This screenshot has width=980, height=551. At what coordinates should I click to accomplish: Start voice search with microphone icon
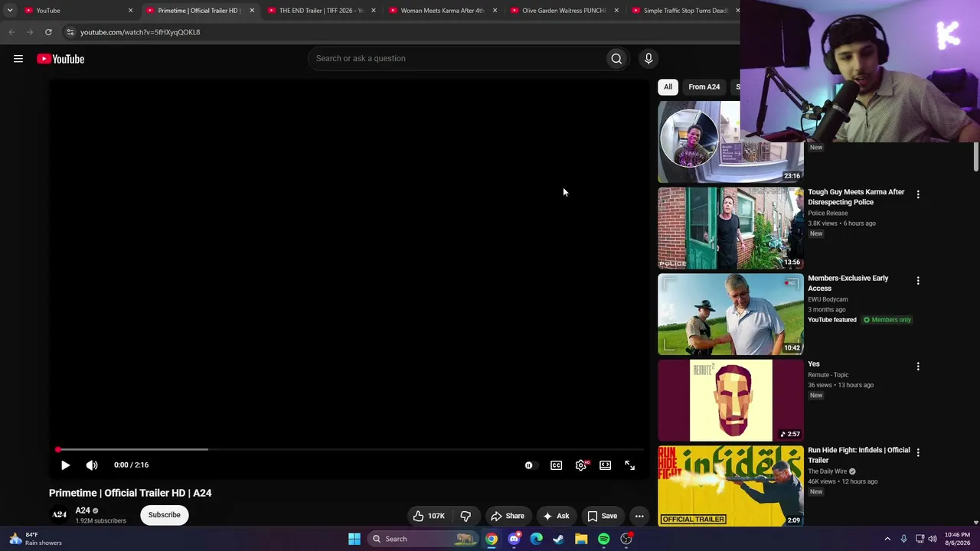(x=648, y=58)
